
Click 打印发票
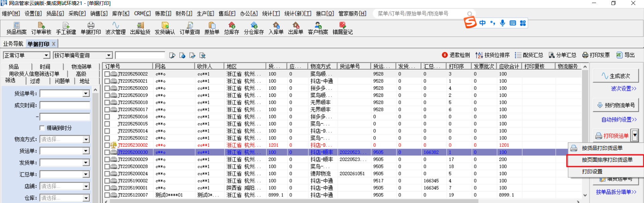tap(596, 55)
